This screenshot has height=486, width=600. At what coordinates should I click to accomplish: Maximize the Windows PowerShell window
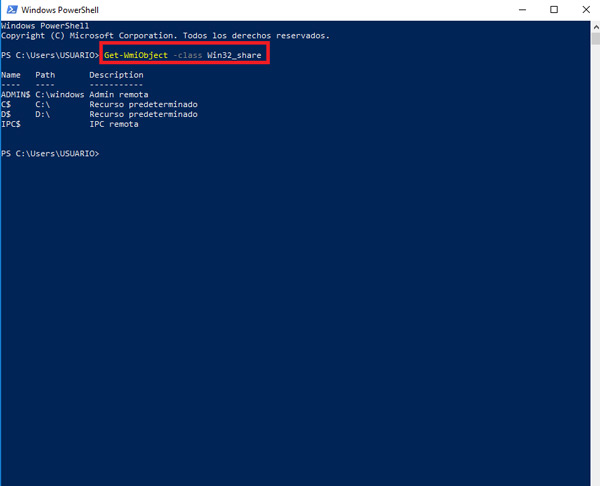[554, 10]
